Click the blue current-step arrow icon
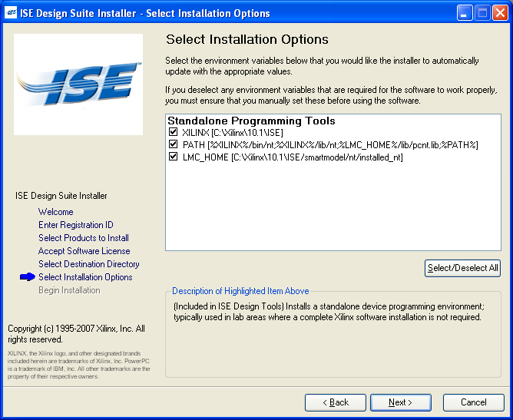Viewport: 513px width, 420px height. tap(28, 277)
